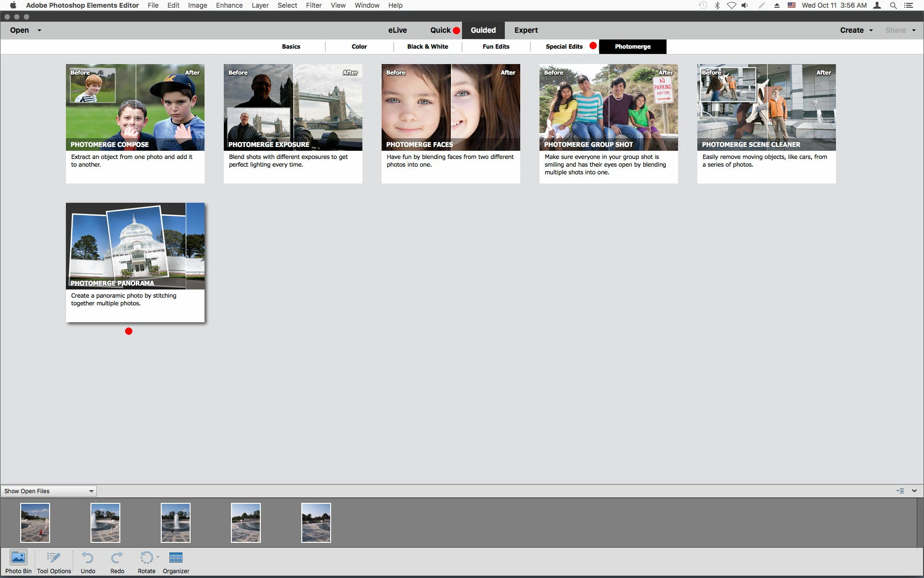Open Photomerge Panorama guided edit
The height and width of the screenshot is (578, 924).
coord(135,262)
